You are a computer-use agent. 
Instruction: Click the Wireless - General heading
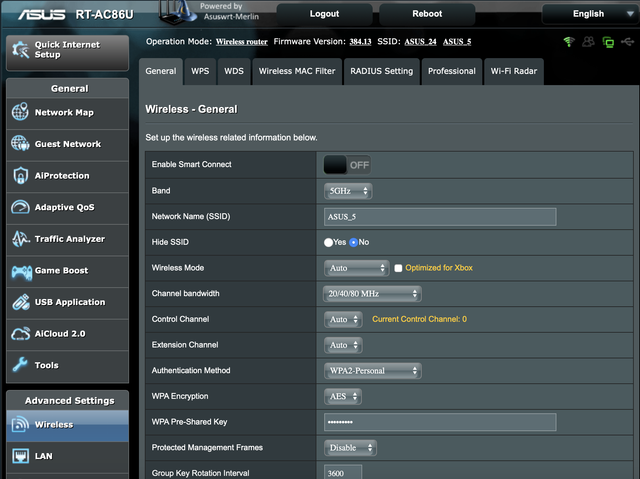tap(191, 109)
